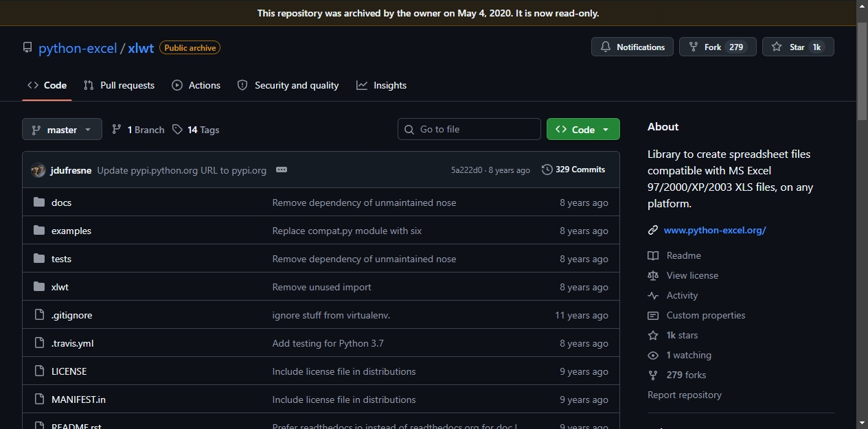The height and width of the screenshot is (429, 868).
Task: Click the link chain icon in About
Action: (653, 231)
